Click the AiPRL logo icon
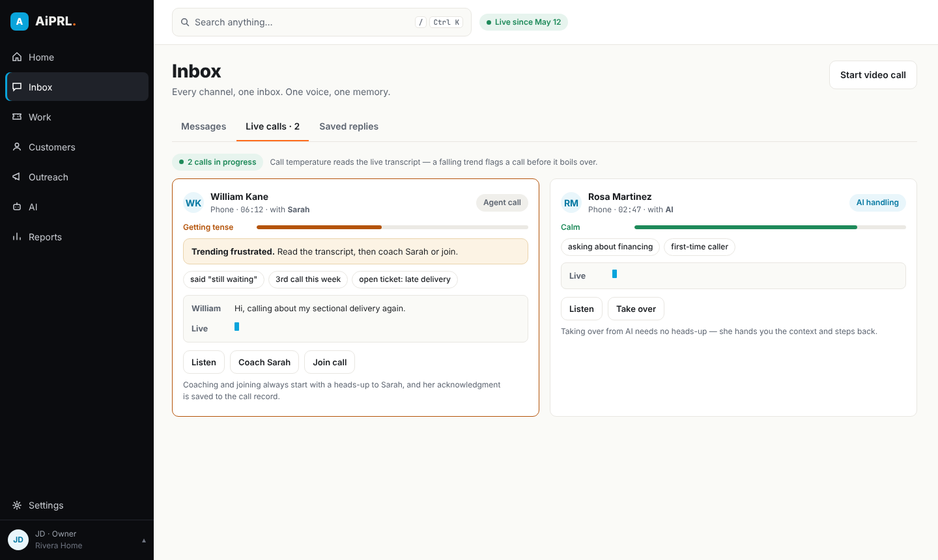The image size is (938, 560). tap(20, 21)
